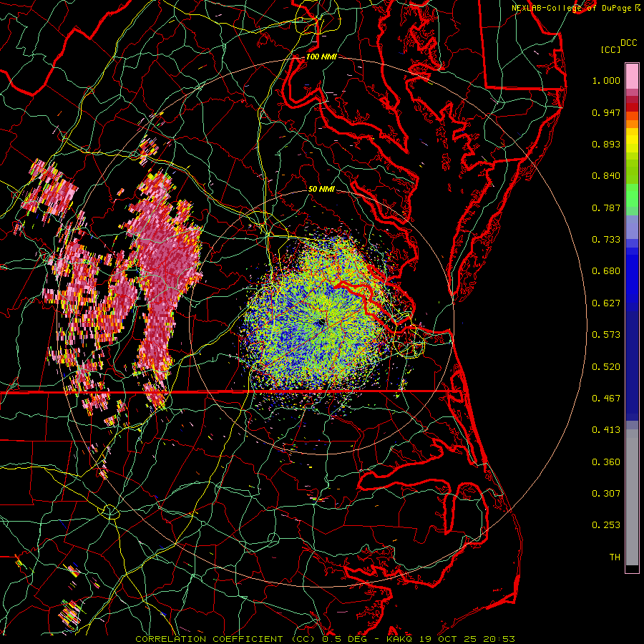
Task: Click the 0.947 legend value
Action: 606,112
